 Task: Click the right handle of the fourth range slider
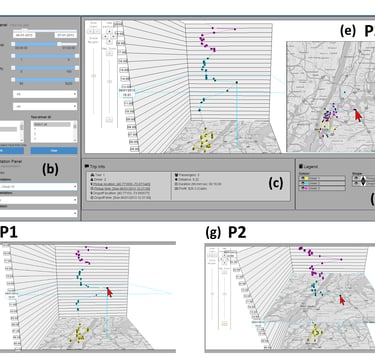[77, 80]
